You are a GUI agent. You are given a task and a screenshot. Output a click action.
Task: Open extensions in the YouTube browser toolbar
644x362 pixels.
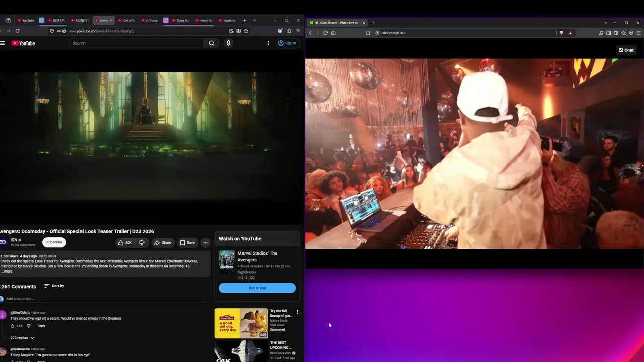point(289,31)
